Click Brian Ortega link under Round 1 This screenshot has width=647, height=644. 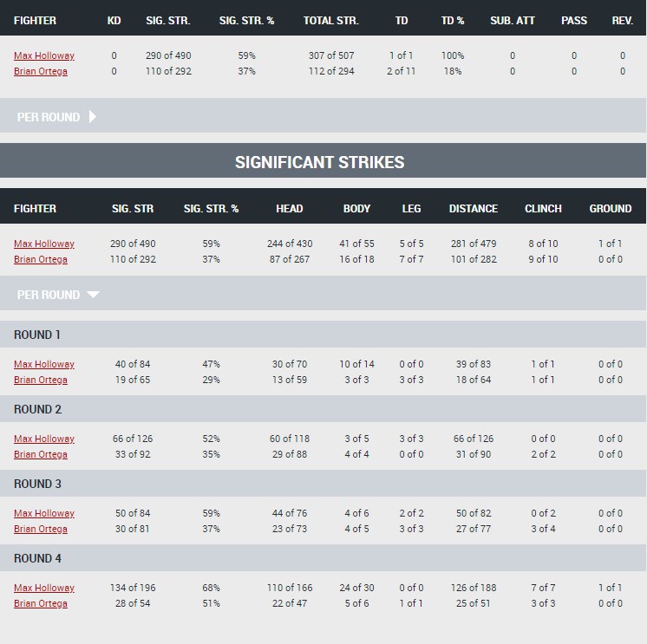click(x=41, y=380)
